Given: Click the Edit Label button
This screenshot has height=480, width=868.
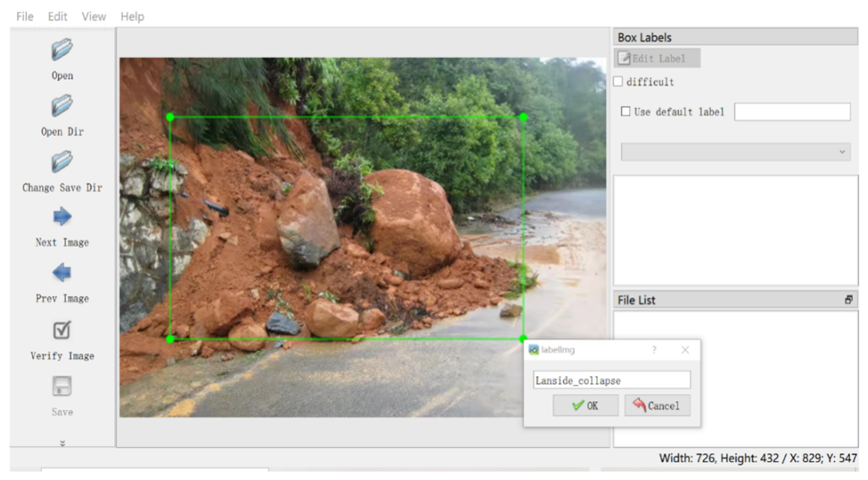Looking at the screenshot, I should tap(657, 59).
